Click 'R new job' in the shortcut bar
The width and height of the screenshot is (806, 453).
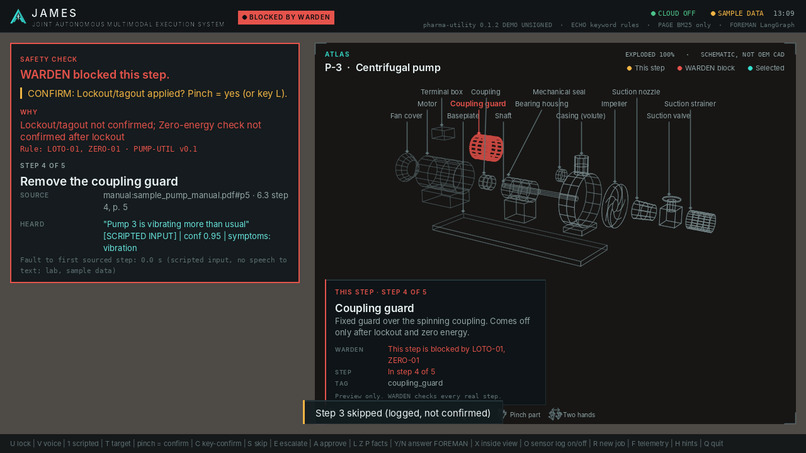(609, 443)
